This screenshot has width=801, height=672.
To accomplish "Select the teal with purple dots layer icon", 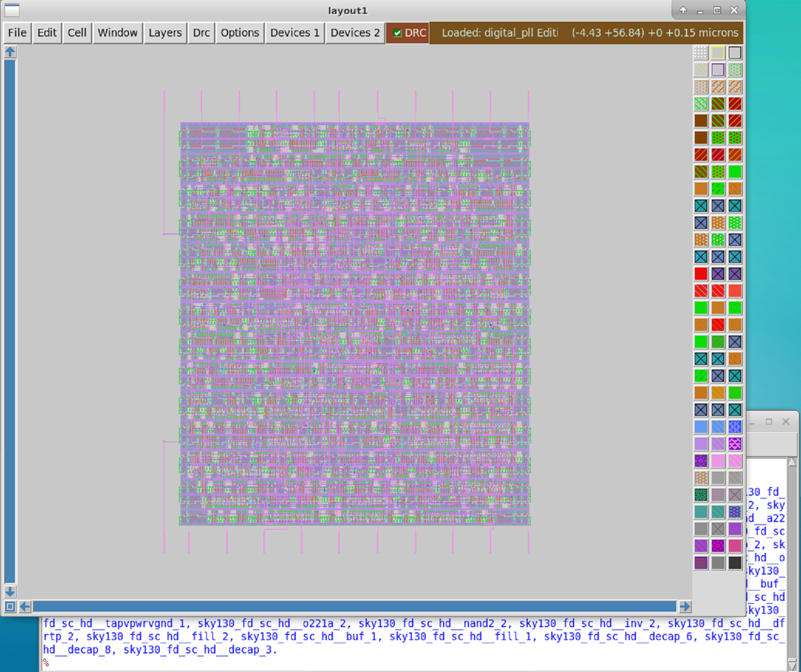I will 735,512.
